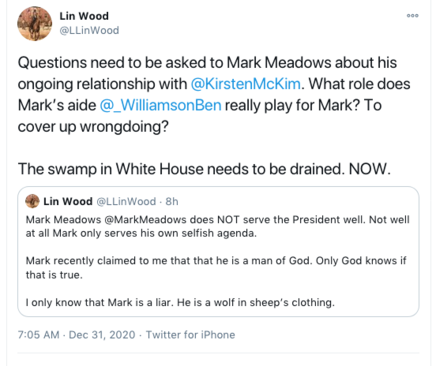Click the small avatar in quoted tweet
Screen dimensions: 436x366
pos(33,201)
